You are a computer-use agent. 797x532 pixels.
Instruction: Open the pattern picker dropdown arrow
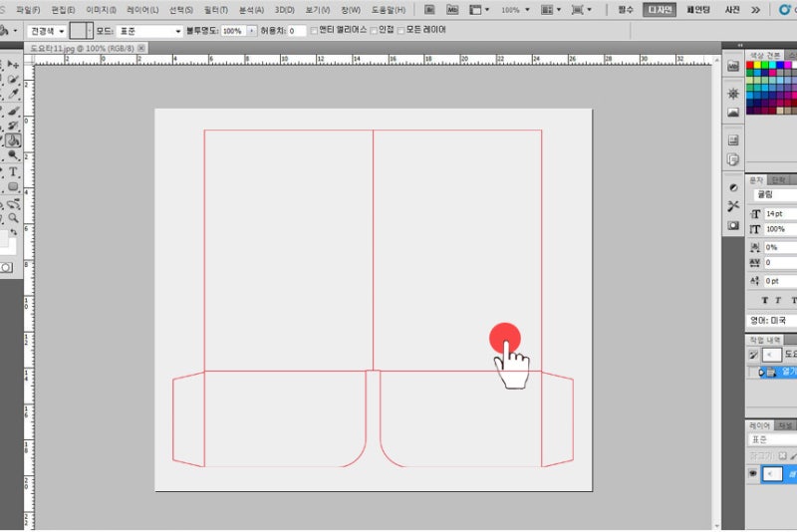(90, 32)
